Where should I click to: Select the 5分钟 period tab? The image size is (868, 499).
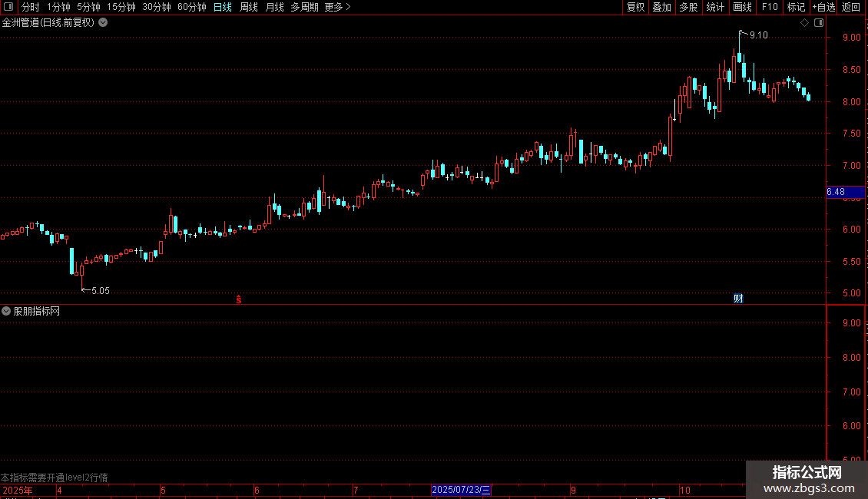click(x=88, y=7)
